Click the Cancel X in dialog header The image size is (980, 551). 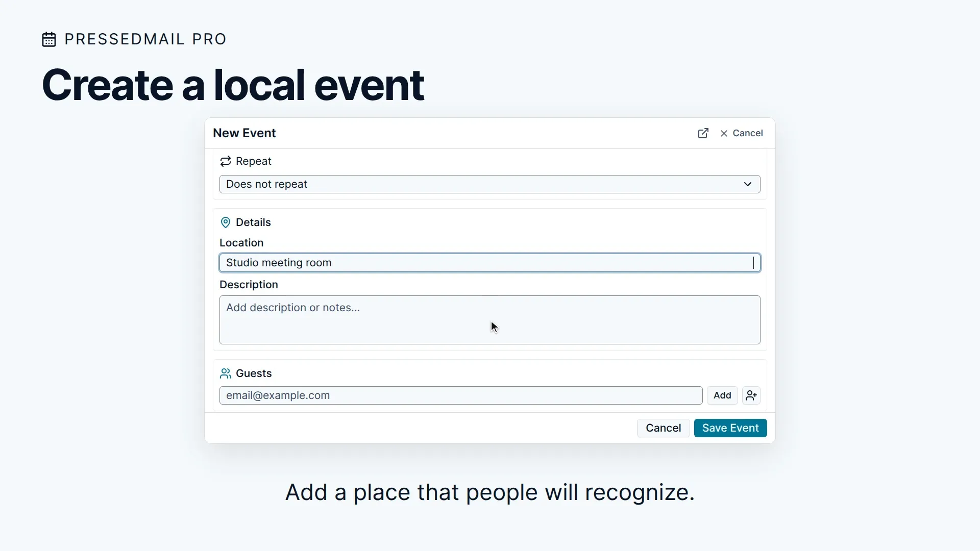coord(741,133)
